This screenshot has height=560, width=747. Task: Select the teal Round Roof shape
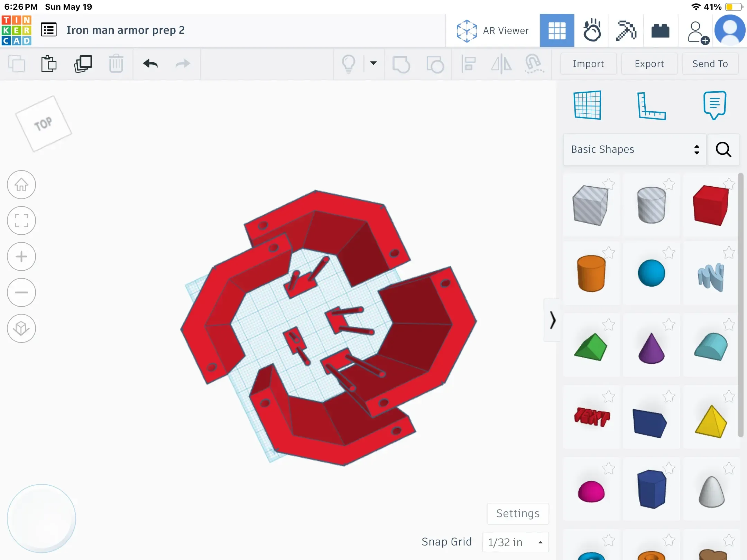[x=711, y=347]
